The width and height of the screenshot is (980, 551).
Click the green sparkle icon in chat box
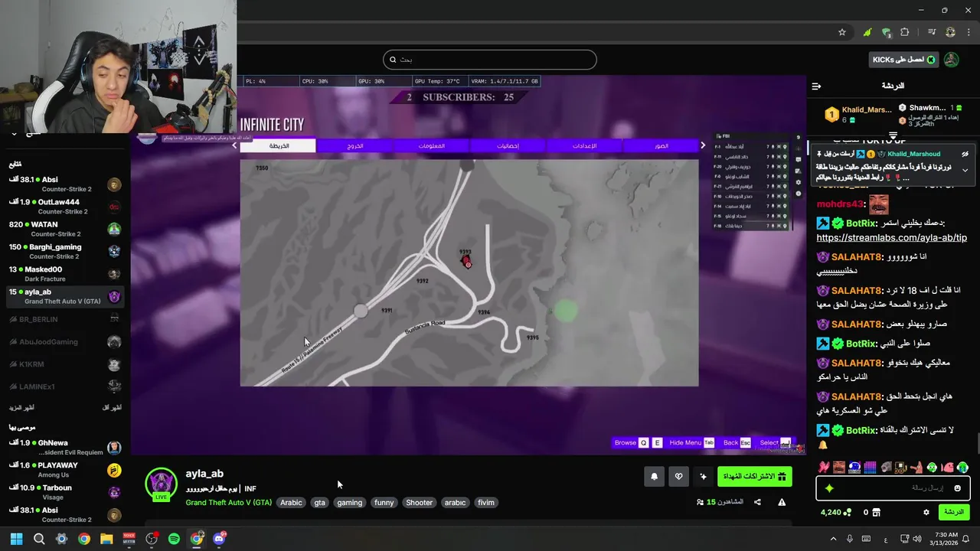tap(829, 488)
